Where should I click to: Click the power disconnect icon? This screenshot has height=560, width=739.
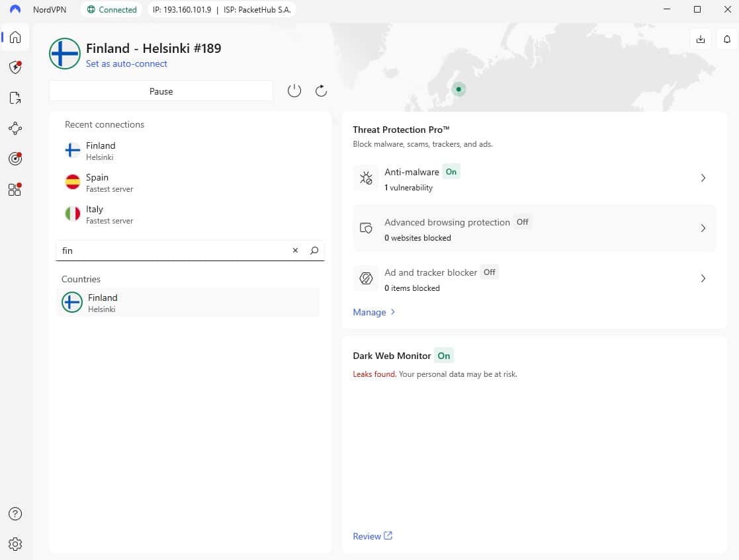point(294,91)
